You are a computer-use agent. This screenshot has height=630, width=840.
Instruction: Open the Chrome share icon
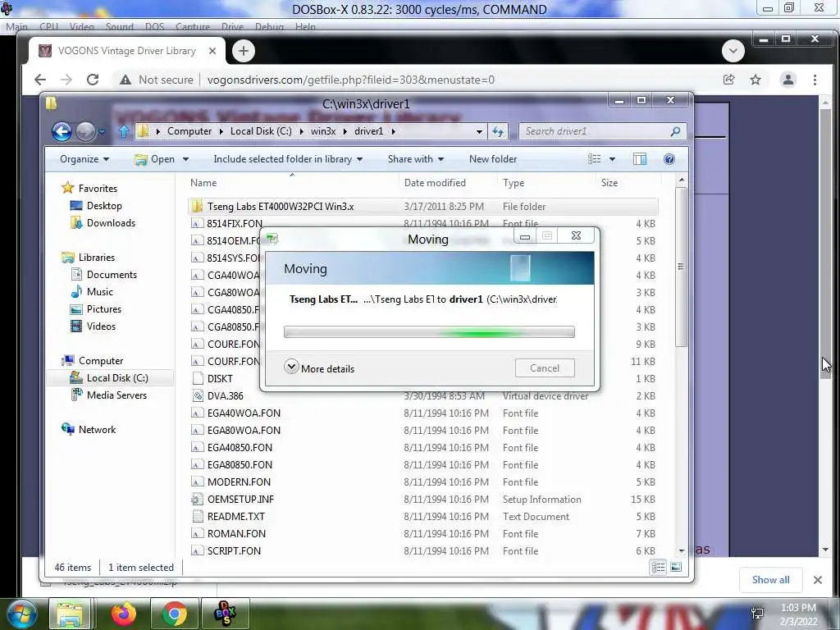pyautogui.click(x=728, y=80)
